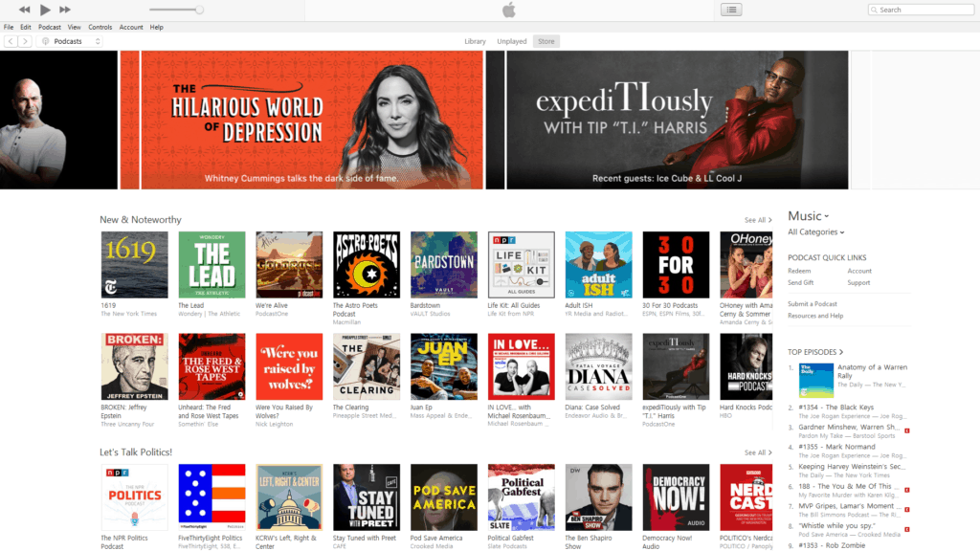
Task: Open The Fred and Rose West Tapes artwork
Action: pyautogui.click(x=212, y=366)
